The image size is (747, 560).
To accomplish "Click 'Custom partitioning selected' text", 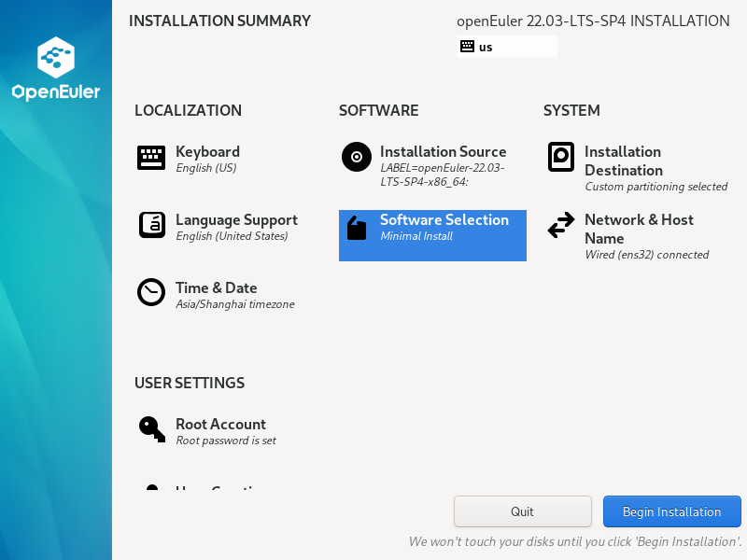I will click(x=656, y=186).
